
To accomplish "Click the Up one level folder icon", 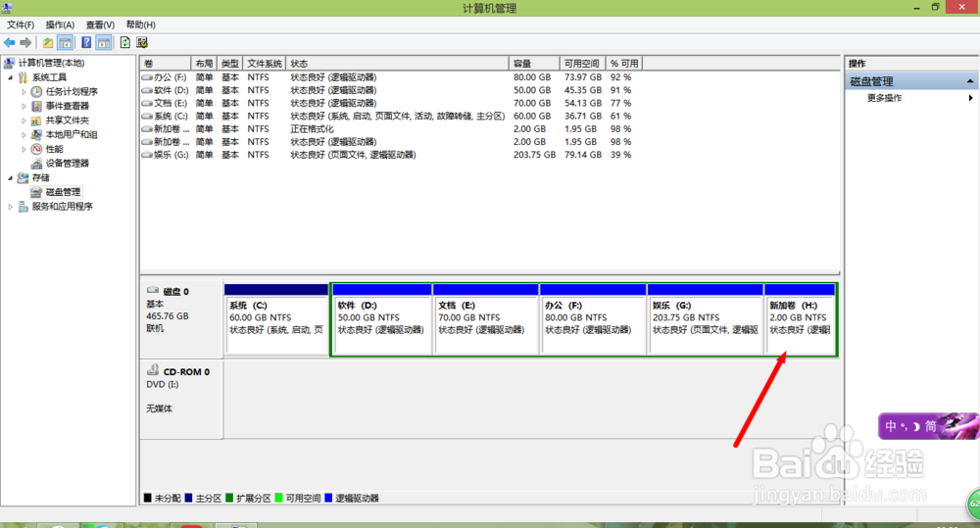I will click(x=47, y=42).
